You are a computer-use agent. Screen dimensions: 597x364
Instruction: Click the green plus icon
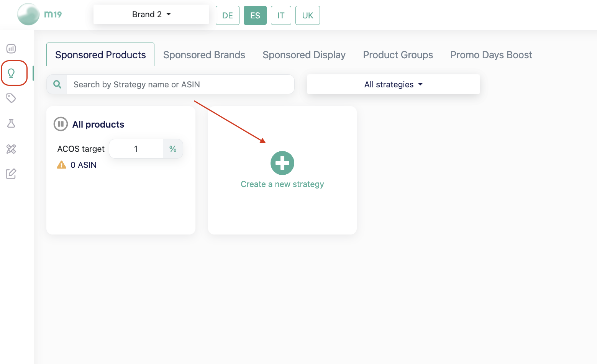tap(282, 163)
